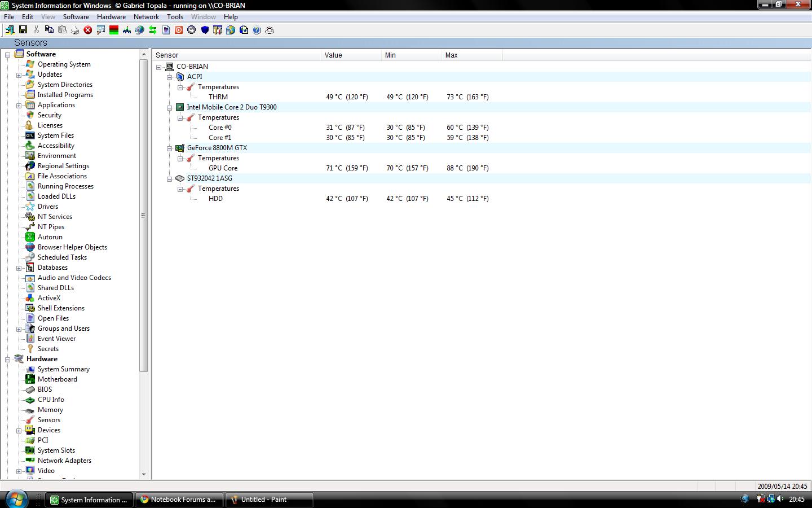Click the orange power button icon
This screenshot has height=508, width=812.
click(179, 30)
